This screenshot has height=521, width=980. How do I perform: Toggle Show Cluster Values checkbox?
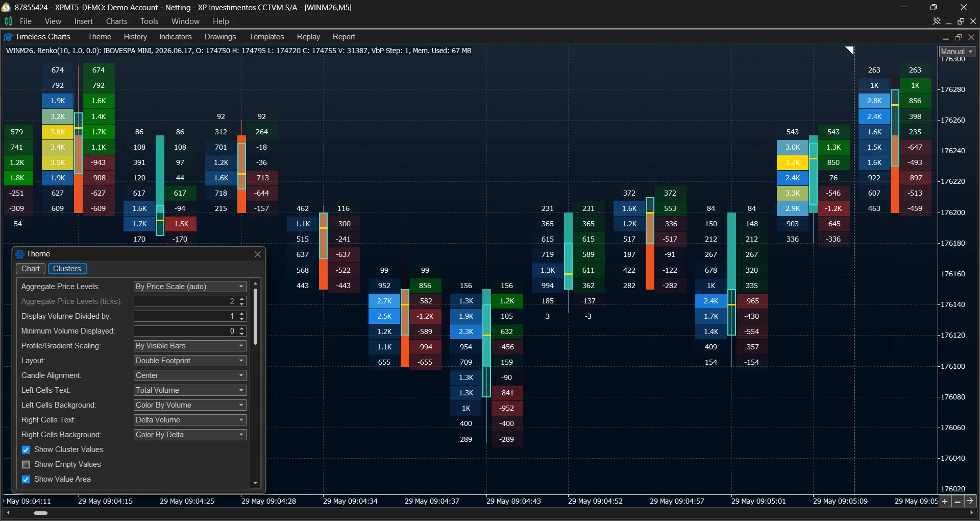click(26, 450)
